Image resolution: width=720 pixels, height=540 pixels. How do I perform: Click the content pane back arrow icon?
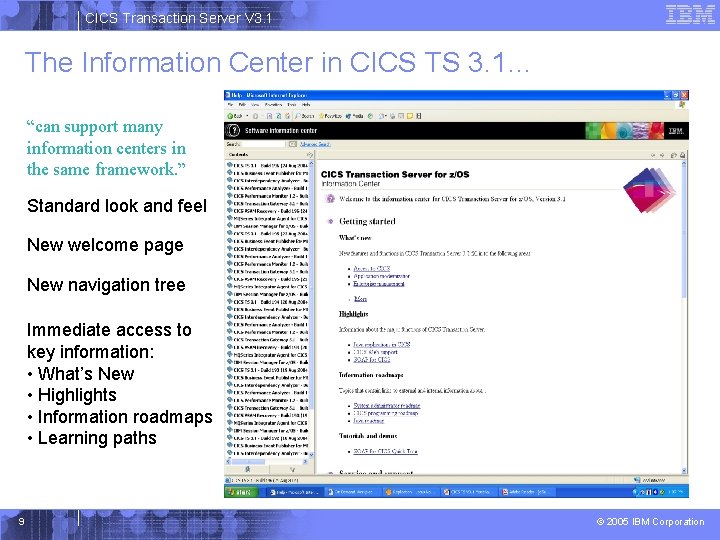point(652,155)
